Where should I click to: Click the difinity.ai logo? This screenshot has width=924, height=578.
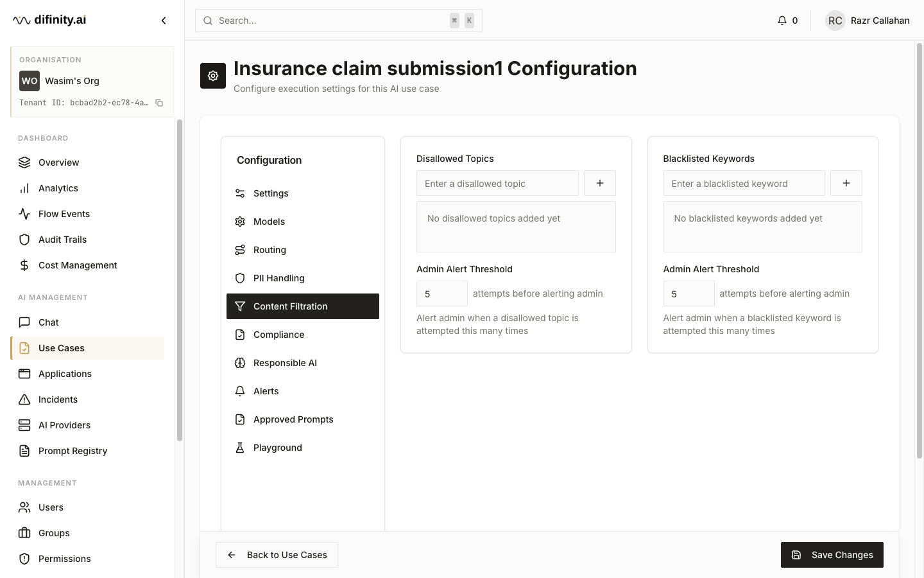coord(49,20)
